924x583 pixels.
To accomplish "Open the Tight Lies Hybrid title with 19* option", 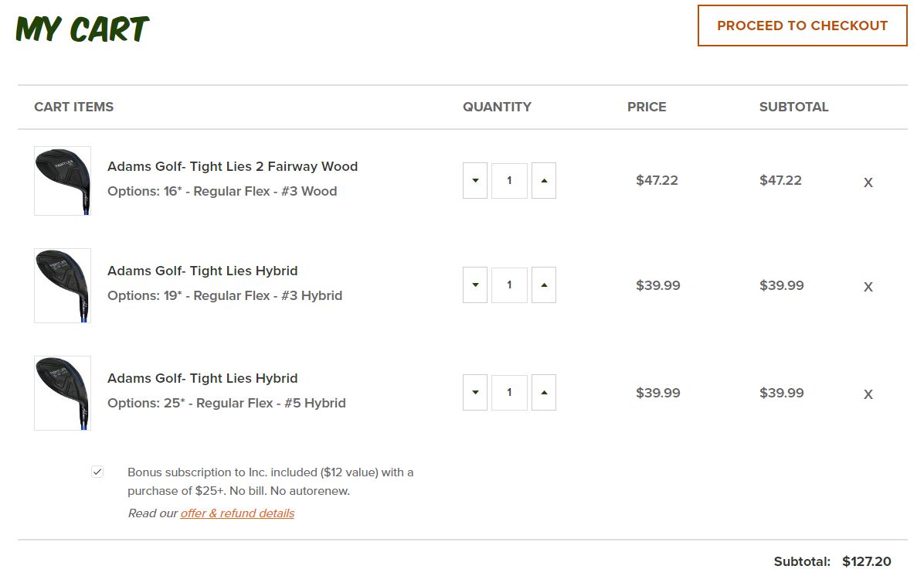I will [202, 271].
